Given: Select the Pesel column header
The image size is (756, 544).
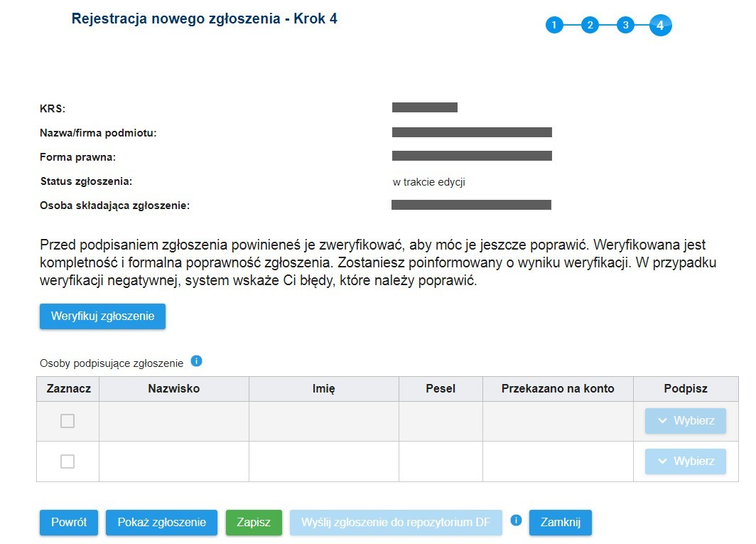Looking at the screenshot, I should click(x=441, y=389).
